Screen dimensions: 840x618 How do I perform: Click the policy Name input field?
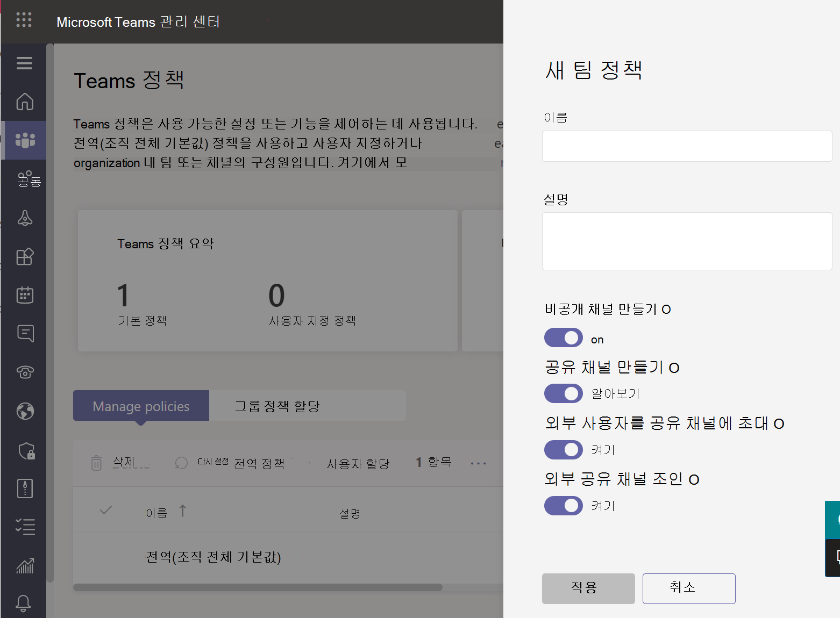pos(687,146)
